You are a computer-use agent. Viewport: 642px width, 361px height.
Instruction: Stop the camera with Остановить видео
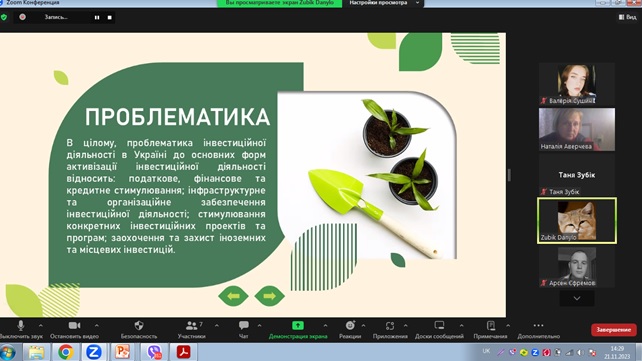[75, 325]
